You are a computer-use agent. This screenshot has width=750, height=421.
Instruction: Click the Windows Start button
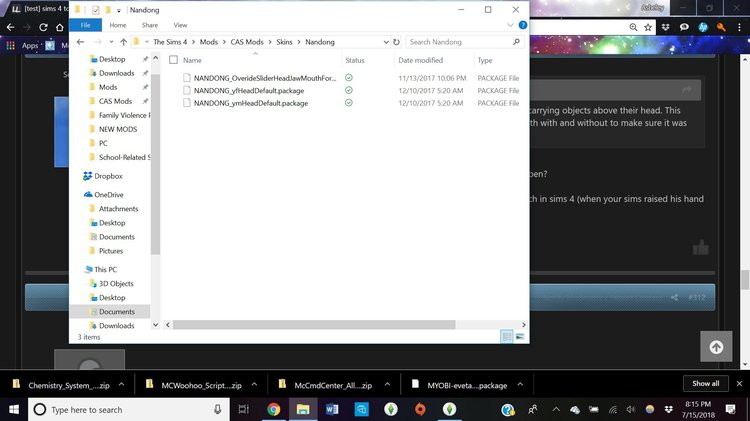pyautogui.click(x=14, y=410)
